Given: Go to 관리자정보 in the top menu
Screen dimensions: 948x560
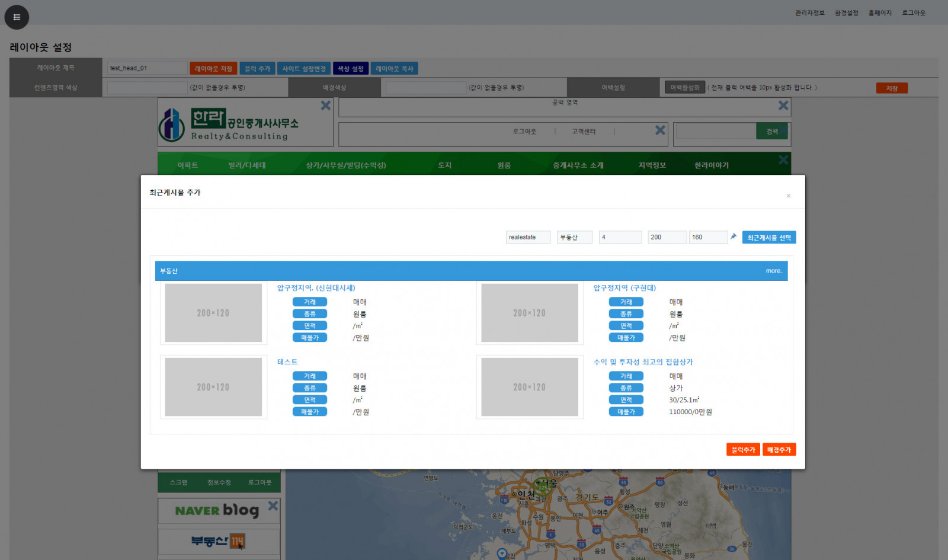Looking at the screenshot, I should 809,13.
